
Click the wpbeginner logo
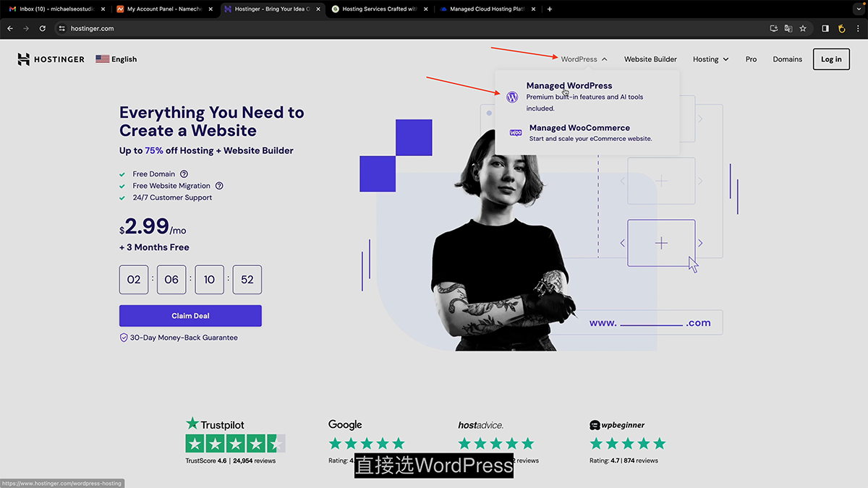pos(617,425)
